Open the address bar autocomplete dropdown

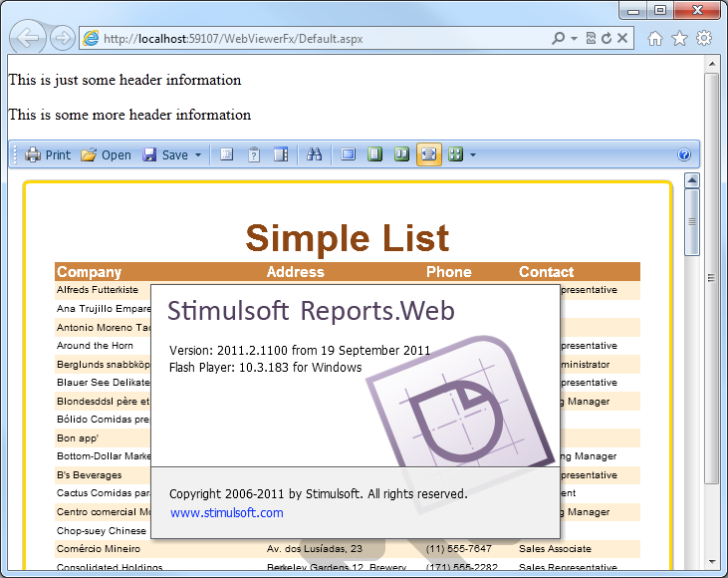pos(575,39)
